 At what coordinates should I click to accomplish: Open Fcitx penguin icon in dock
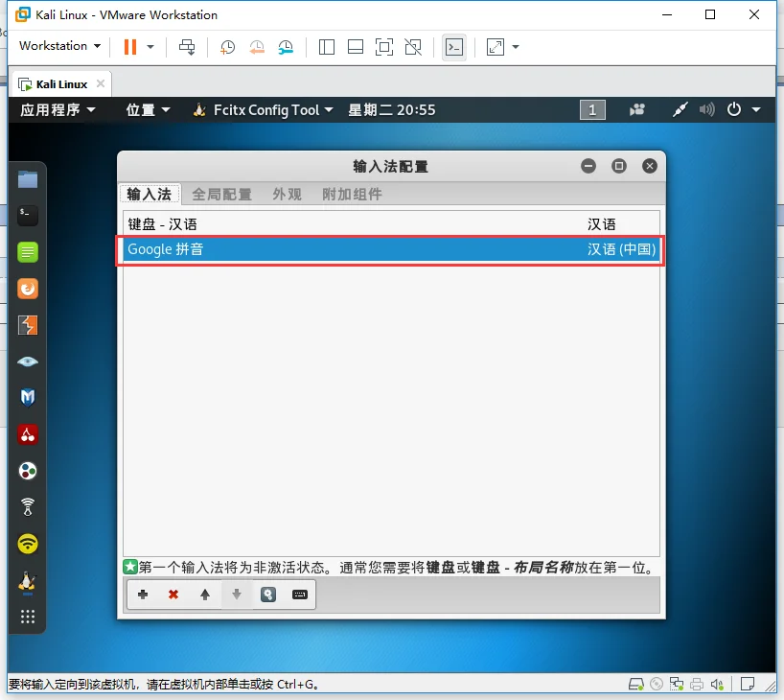point(28,582)
